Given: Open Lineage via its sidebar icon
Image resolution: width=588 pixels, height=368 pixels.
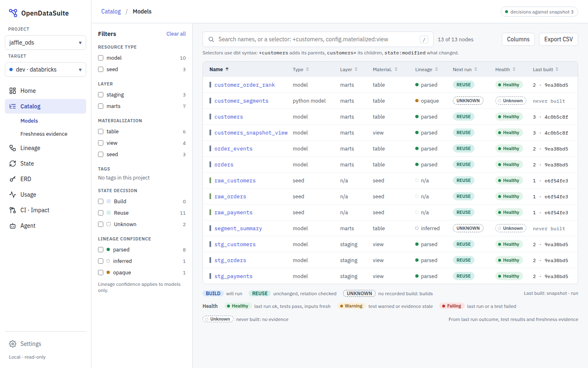Looking at the screenshot, I should point(13,148).
